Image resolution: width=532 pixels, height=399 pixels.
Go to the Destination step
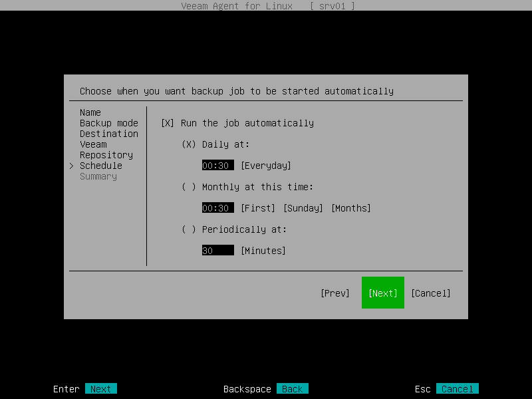108,134
